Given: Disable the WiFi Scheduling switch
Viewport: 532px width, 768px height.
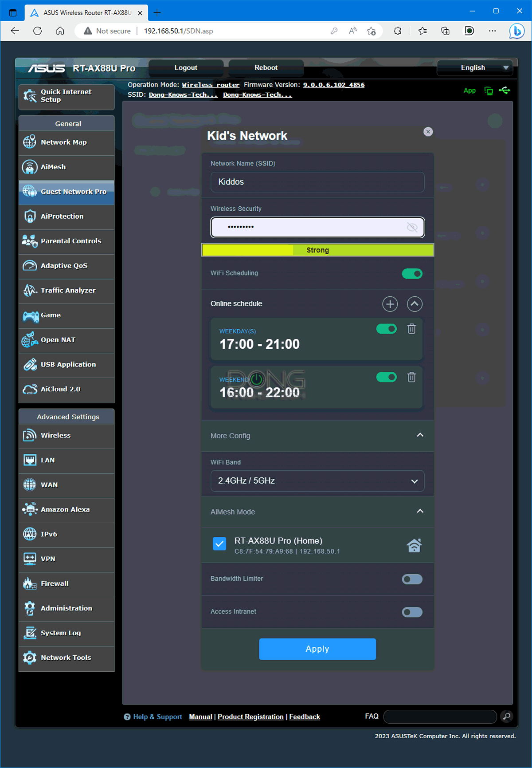Looking at the screenshot, I should click(412, 274).
